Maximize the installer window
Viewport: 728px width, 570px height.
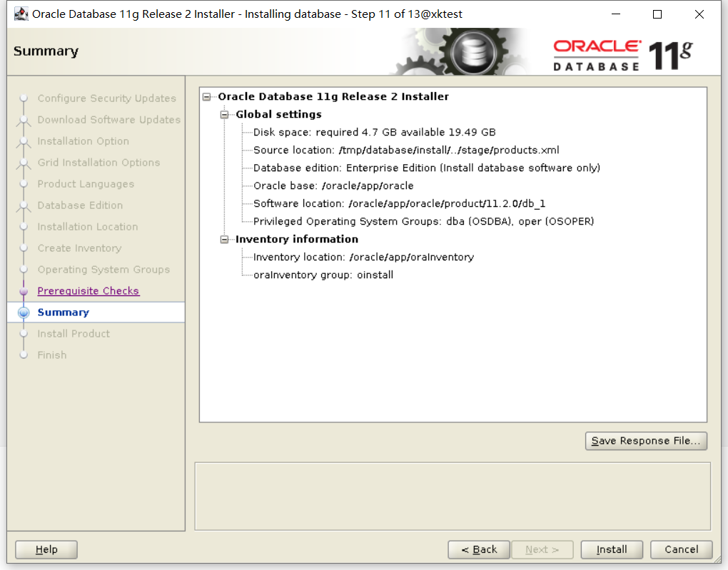pyautogui.click(x=657, y=14)
